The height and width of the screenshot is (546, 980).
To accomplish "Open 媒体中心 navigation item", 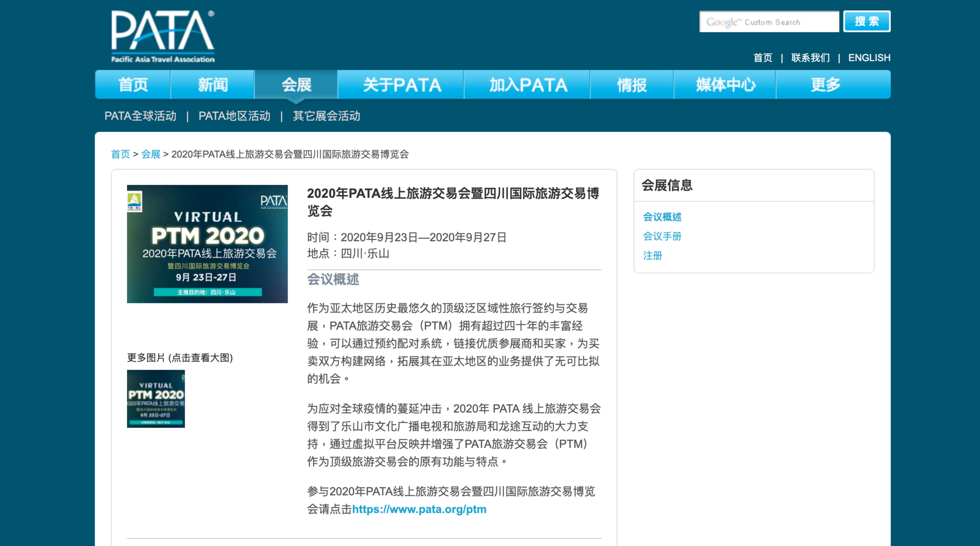I will (725, 85).
